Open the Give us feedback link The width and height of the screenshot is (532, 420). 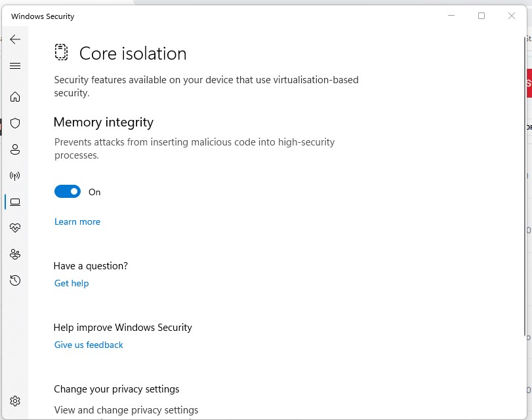(89, 345)
